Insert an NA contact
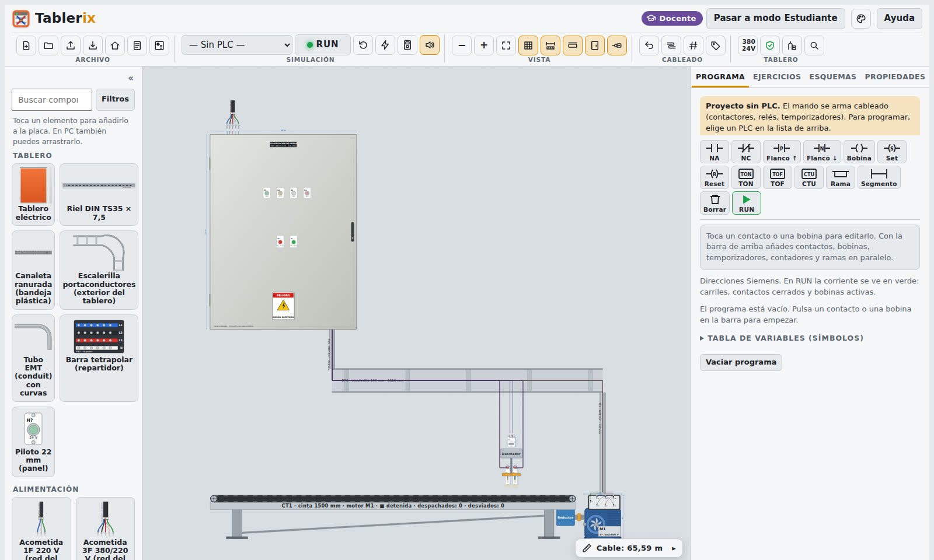This screenshot has width=934, height=560. pos(715,152)
